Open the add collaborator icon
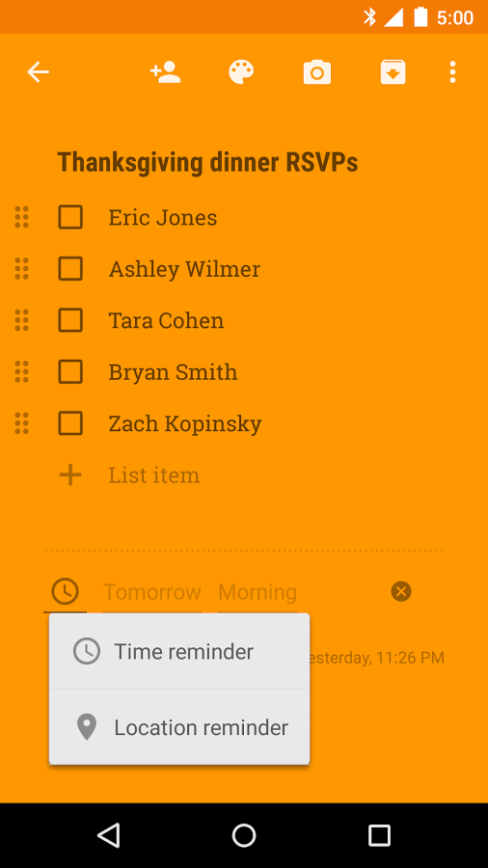The width and height of the screenshot is (488, 868). click(x=166, y=72)
